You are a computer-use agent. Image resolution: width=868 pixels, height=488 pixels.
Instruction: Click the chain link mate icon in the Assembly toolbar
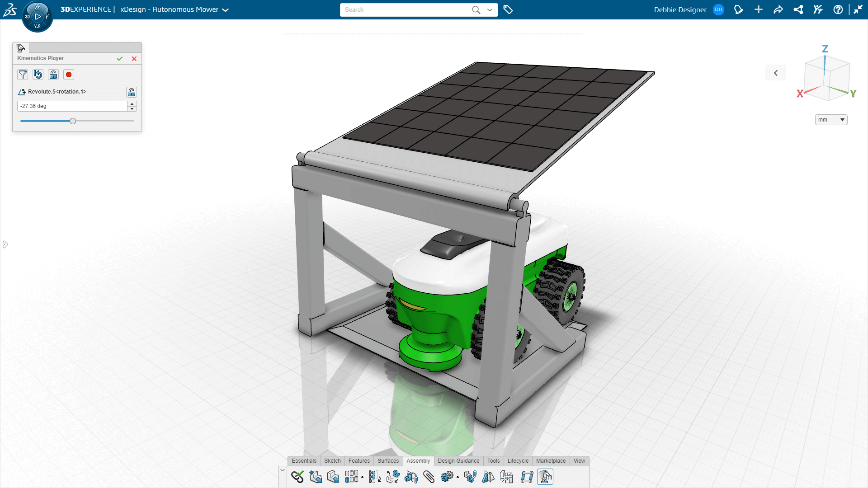click(297, 477)
